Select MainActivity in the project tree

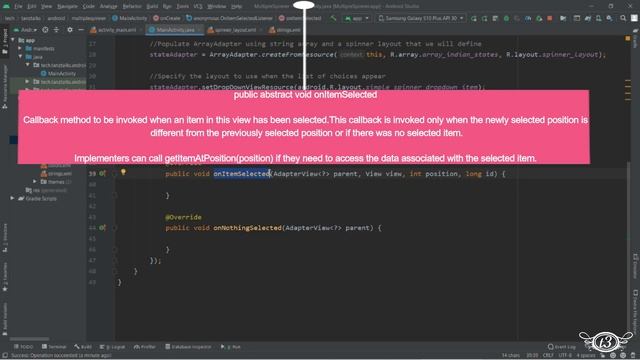tap(58, 73)
